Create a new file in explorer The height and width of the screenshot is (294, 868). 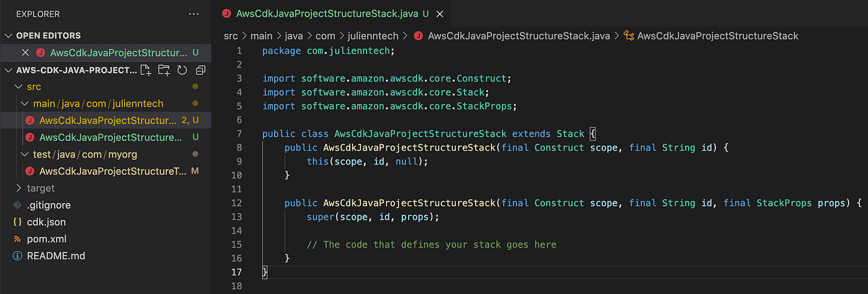pyautogui.click(x=146, y=70)
